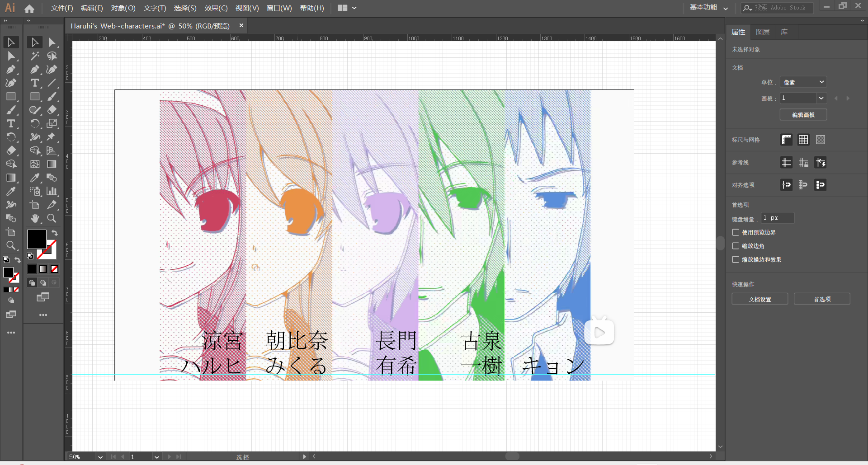
Task: Switch to the 库 tab
Action: point(784,32)
